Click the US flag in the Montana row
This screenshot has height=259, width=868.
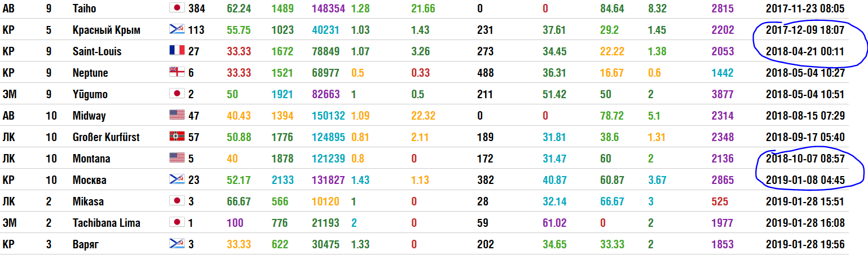point(177,158)
